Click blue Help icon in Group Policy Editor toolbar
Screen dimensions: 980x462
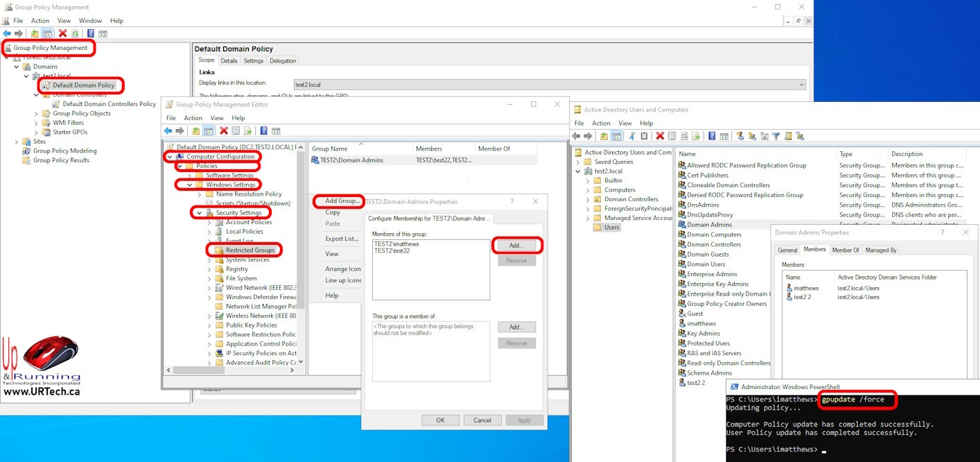pos(263,130)
